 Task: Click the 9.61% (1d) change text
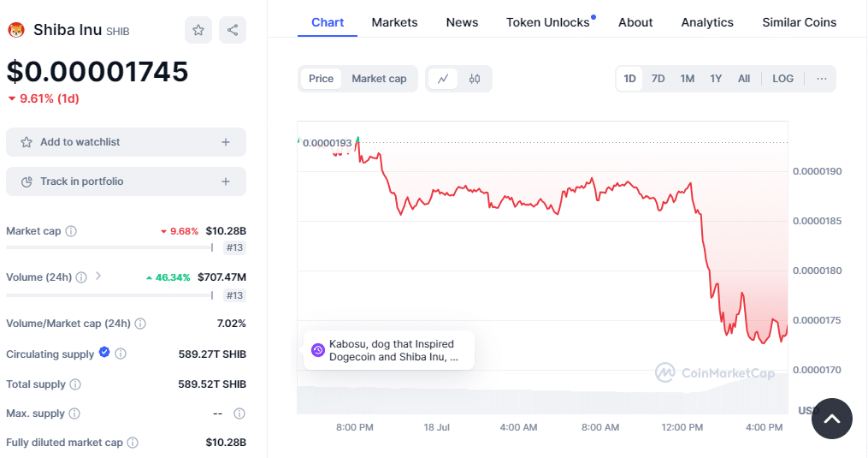coord(50,98)
